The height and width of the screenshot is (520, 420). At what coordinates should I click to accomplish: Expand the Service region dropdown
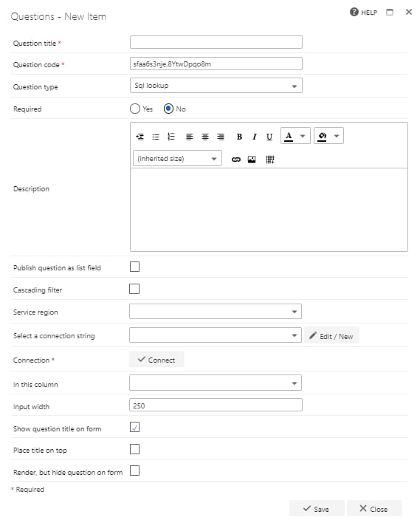point(216,312)
